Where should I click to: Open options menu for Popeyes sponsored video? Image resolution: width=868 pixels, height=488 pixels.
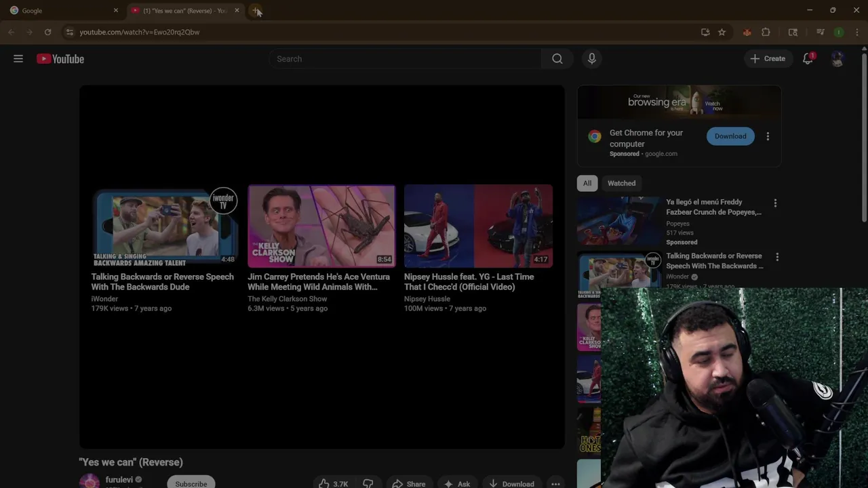click(x=775, y=203)
